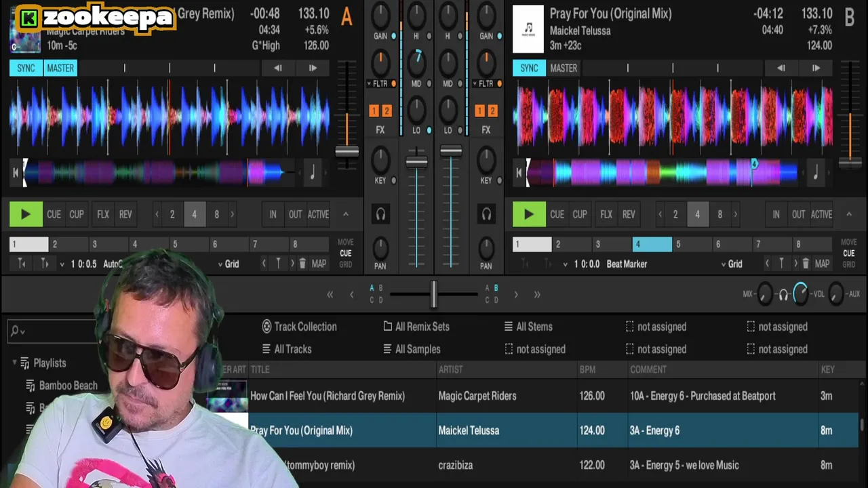Toggle MASTER on deck A
The height and width of the screenshot is (488, 868).
click(60, 68)
